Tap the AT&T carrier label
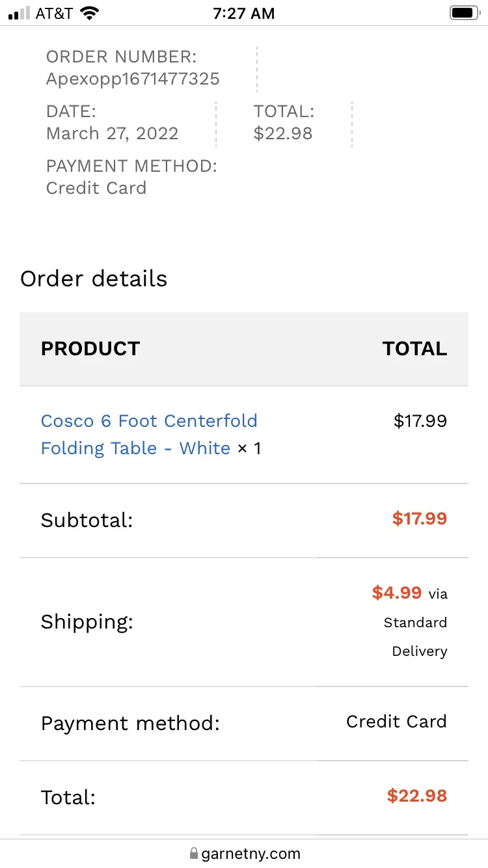488x868 pixels. tap(54, 13)
